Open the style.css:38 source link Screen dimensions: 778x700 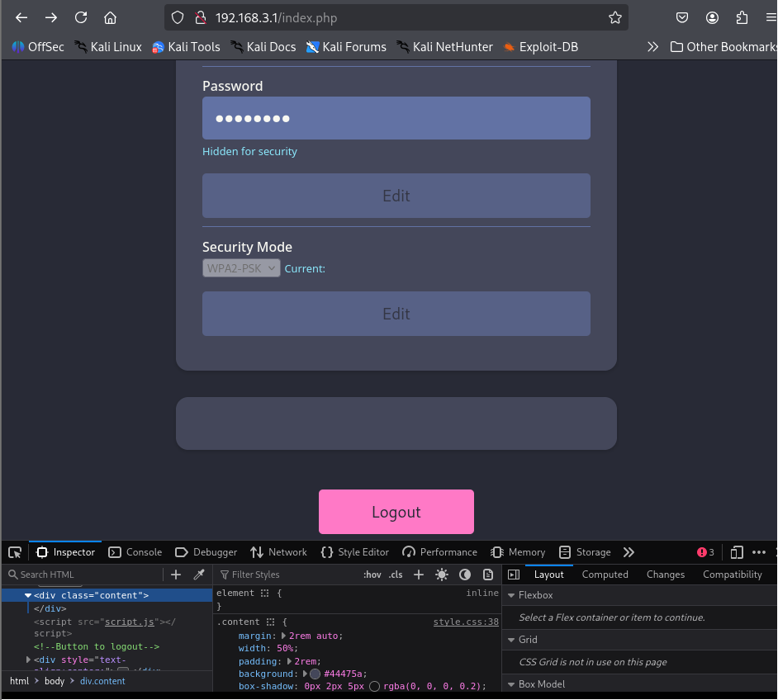466,622
